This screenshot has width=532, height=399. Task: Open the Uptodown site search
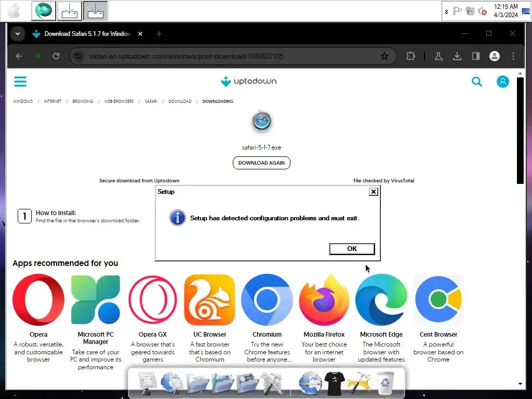coord(477,82)
